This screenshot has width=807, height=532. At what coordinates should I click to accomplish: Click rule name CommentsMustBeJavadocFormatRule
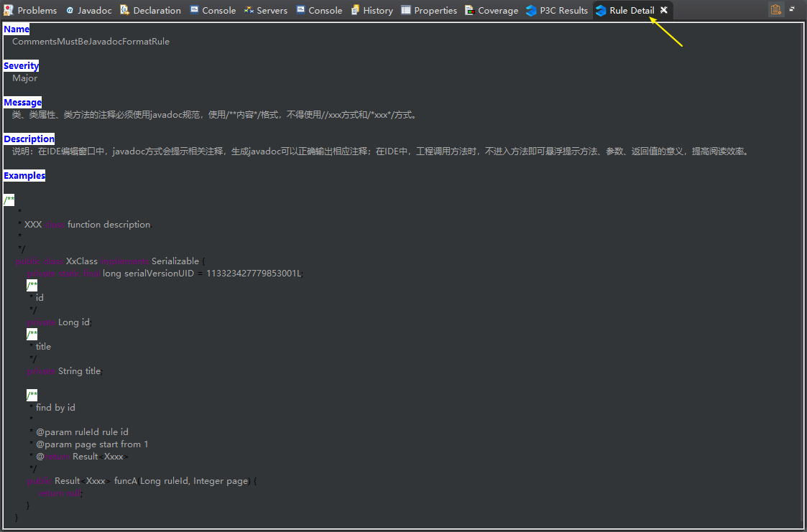coord(91,42)
